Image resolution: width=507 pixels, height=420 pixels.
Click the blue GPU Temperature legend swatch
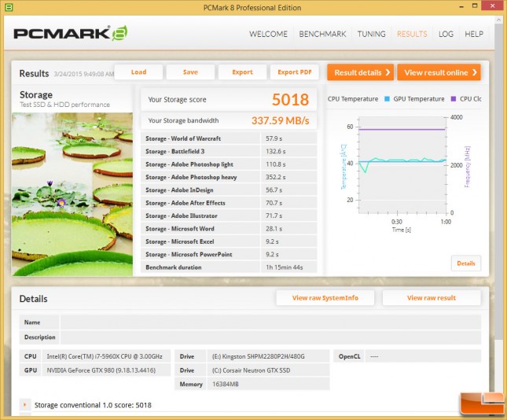point(387,98)
